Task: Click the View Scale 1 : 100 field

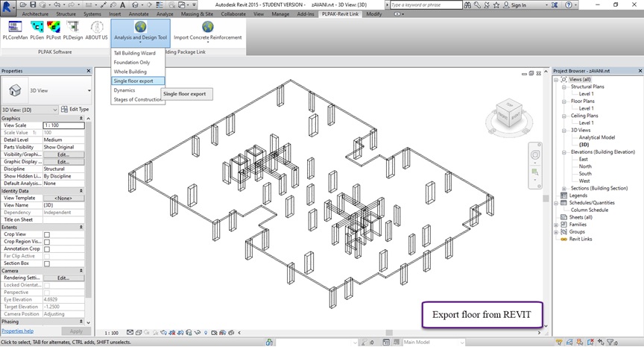Action: tap(63, 125)
